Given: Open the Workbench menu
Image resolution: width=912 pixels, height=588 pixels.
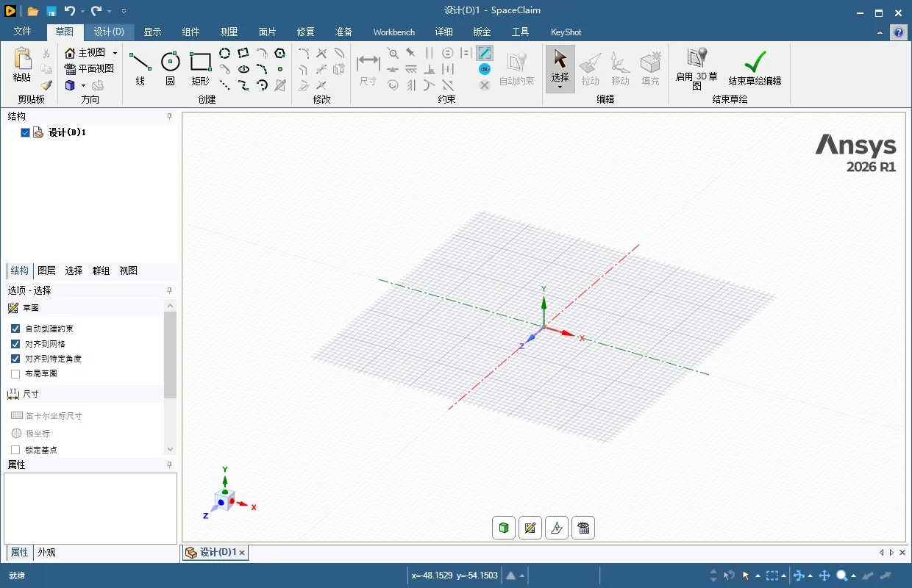Looking at the screenshot, I should click(393, 32).
